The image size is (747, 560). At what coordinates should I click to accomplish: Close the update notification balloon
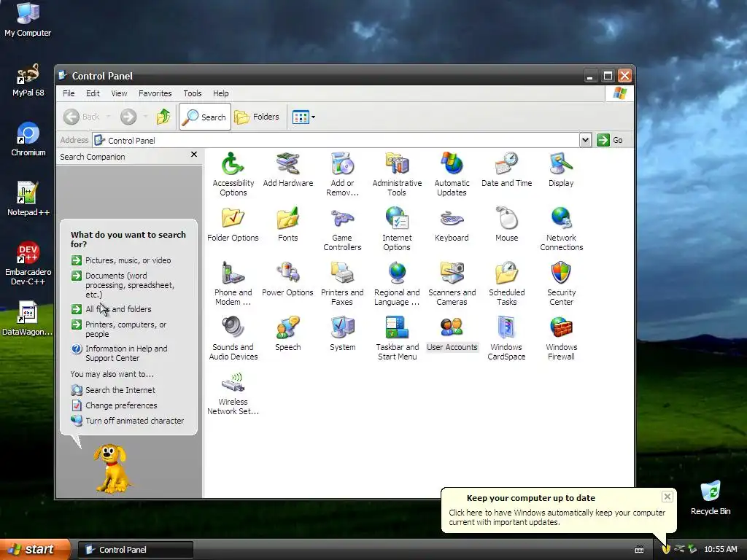[x=667, y=497]
